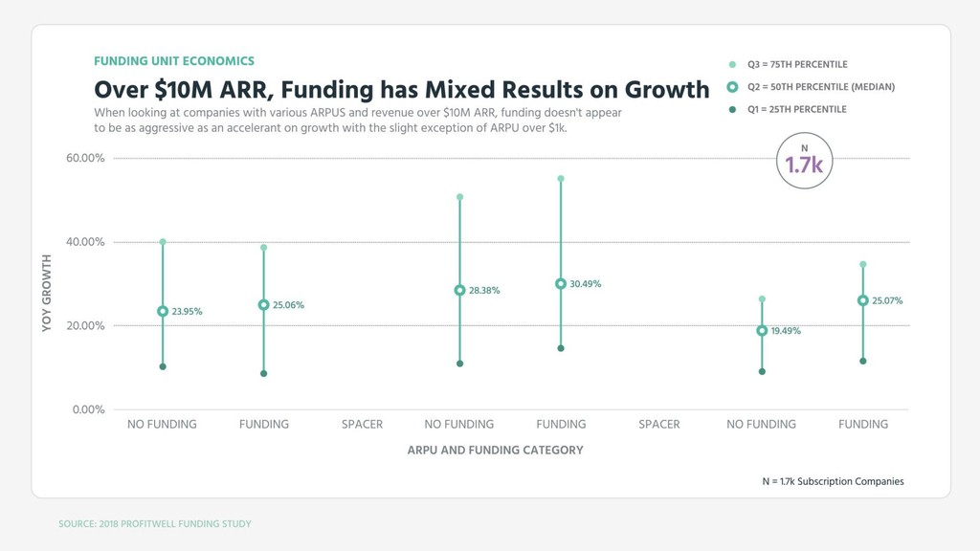The height and width of the screenshot is (551, 980).
Task: Click the 2018 ProfitWell Funding Study source
Action: 155,524
